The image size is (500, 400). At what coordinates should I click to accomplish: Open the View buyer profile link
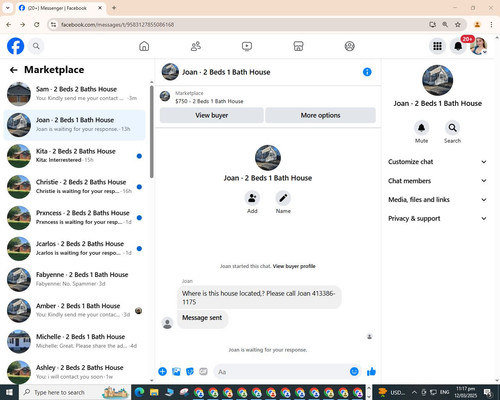pyautogui.click(x=294, y=266)
